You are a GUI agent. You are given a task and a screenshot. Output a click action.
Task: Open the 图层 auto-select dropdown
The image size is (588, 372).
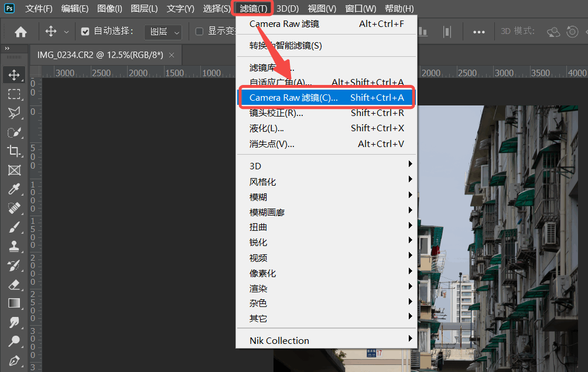coord(163,32)
